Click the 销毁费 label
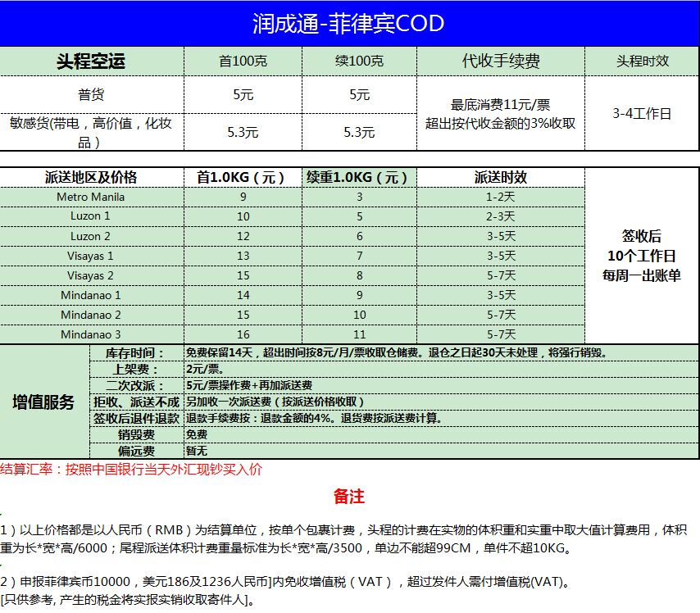The height and width of the screenshot is (613, 700). pos(137,435)
